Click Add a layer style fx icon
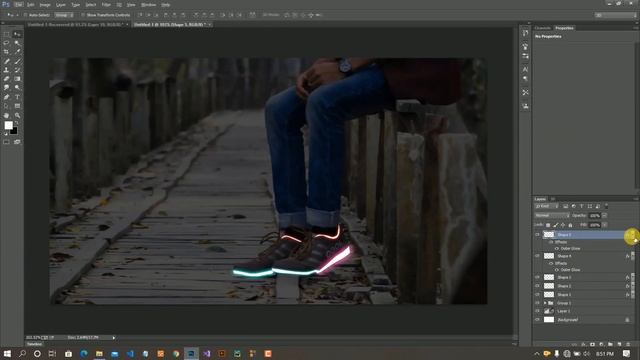The image size is (640, 360). tap(583, 344)
